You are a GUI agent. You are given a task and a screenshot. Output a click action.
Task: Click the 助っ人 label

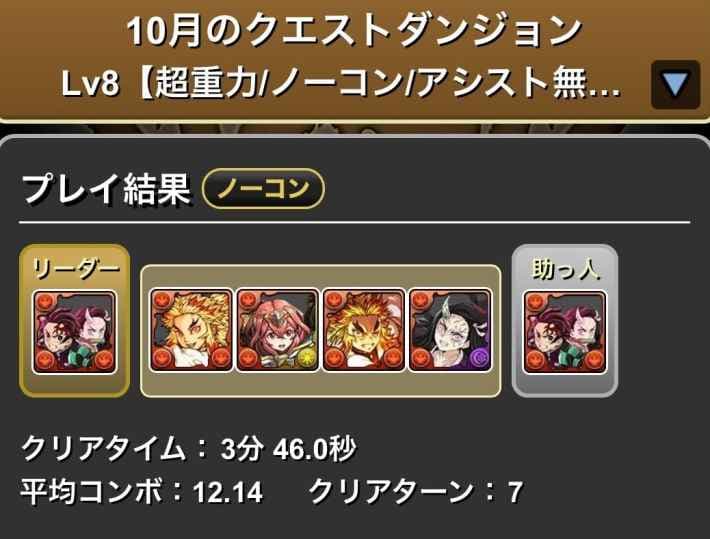565,269
